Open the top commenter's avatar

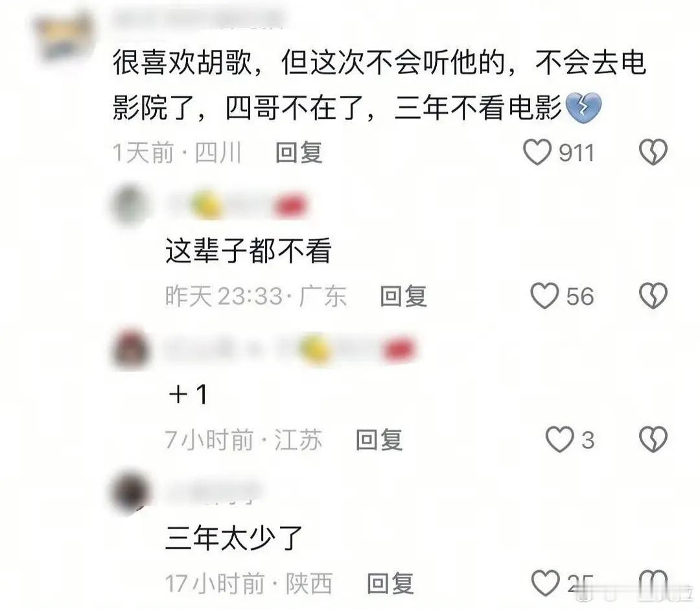(64, 36)
